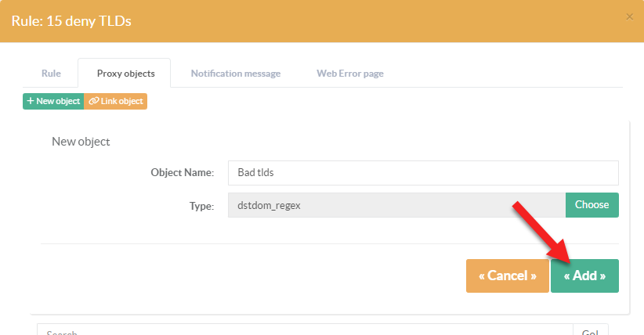
Task: Click into the Search box
Action: (x=306, y=330)
